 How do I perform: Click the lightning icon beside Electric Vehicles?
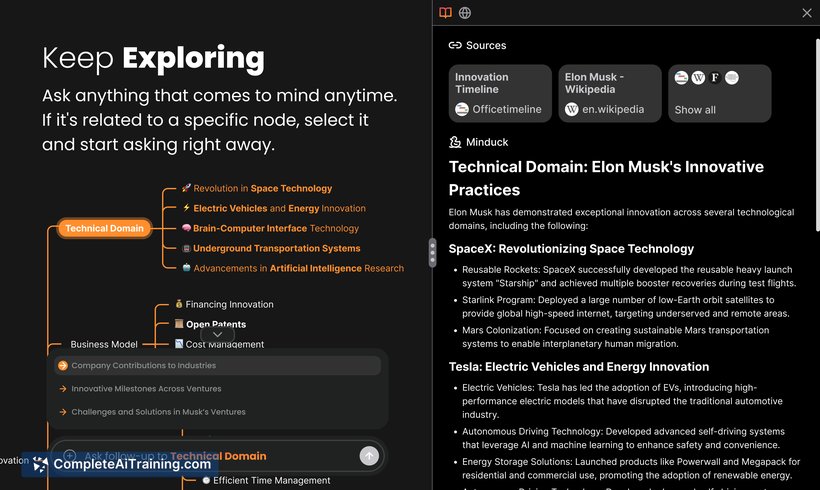tap(186, 208)
